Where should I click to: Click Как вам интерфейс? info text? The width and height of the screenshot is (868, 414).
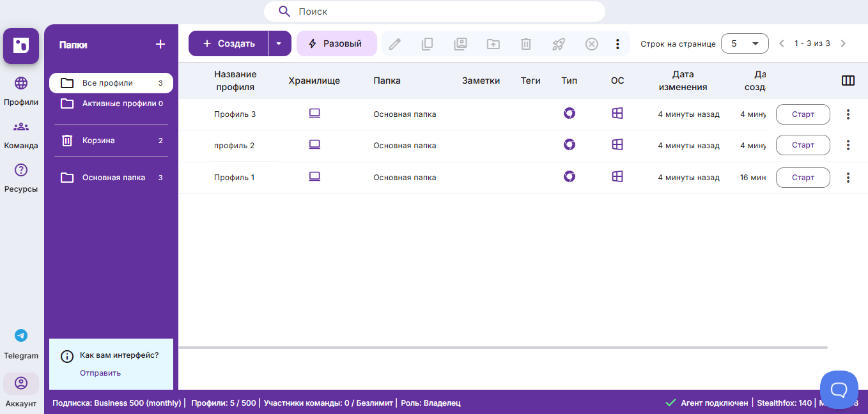(x=119, y=355)
